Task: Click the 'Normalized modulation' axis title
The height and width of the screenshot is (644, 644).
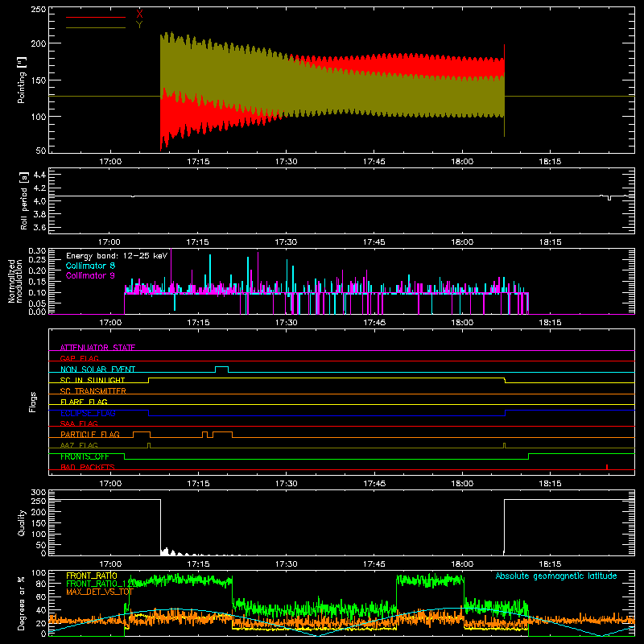Action: click(15, 281)
